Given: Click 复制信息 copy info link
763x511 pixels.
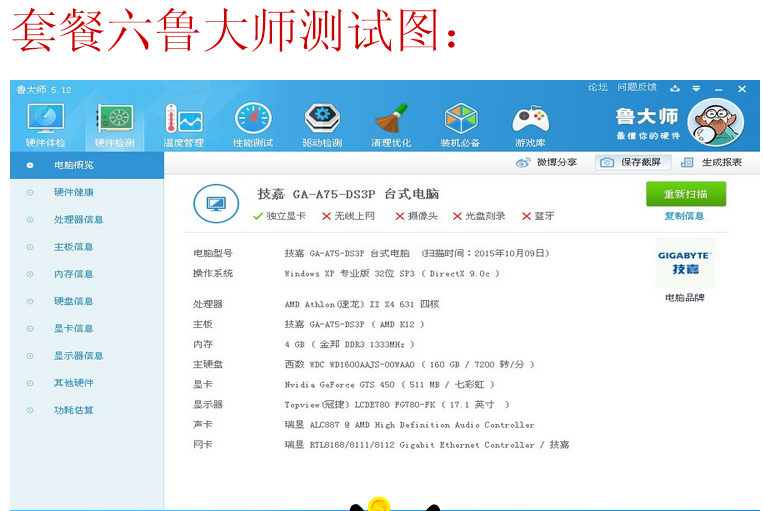Looking at the screenshot, I should 685,216.
